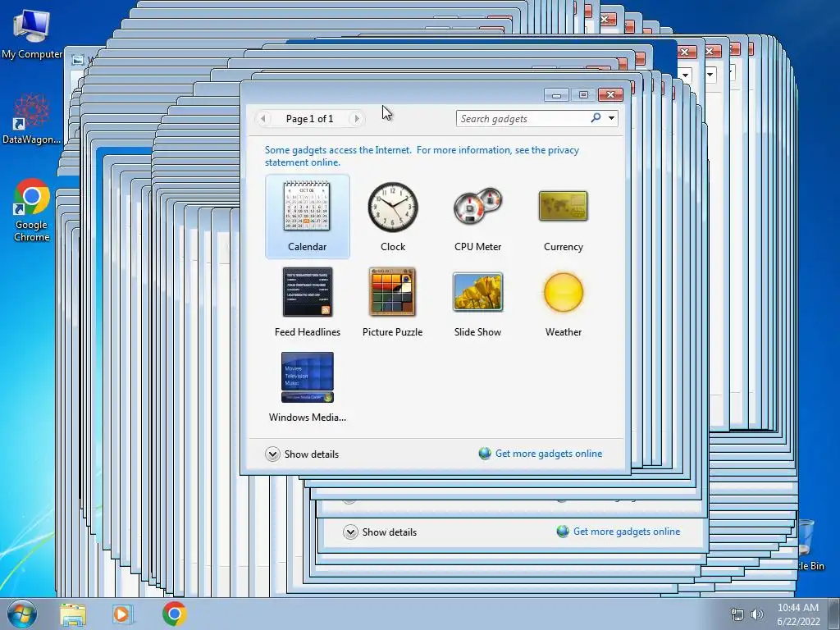Minimize the front gadgets window
The height and width of the screenshot is (630, 840).
(556, 95)
